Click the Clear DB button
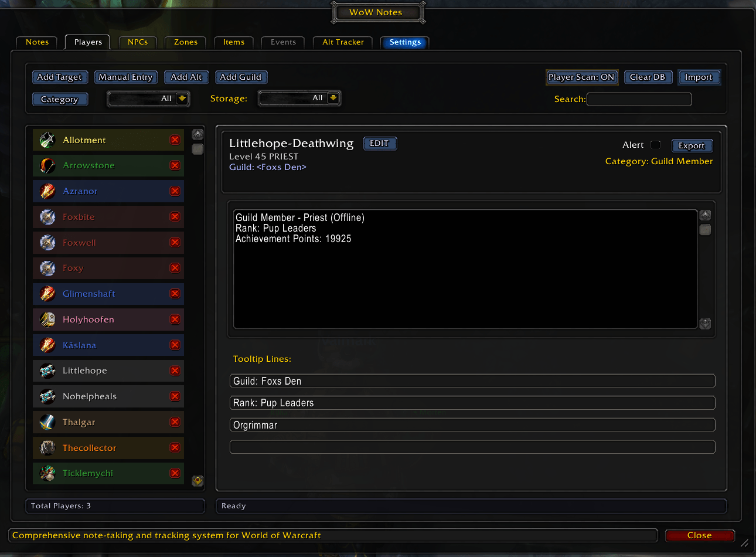Viewport: 756px width, 557px height. click(648, 77)
